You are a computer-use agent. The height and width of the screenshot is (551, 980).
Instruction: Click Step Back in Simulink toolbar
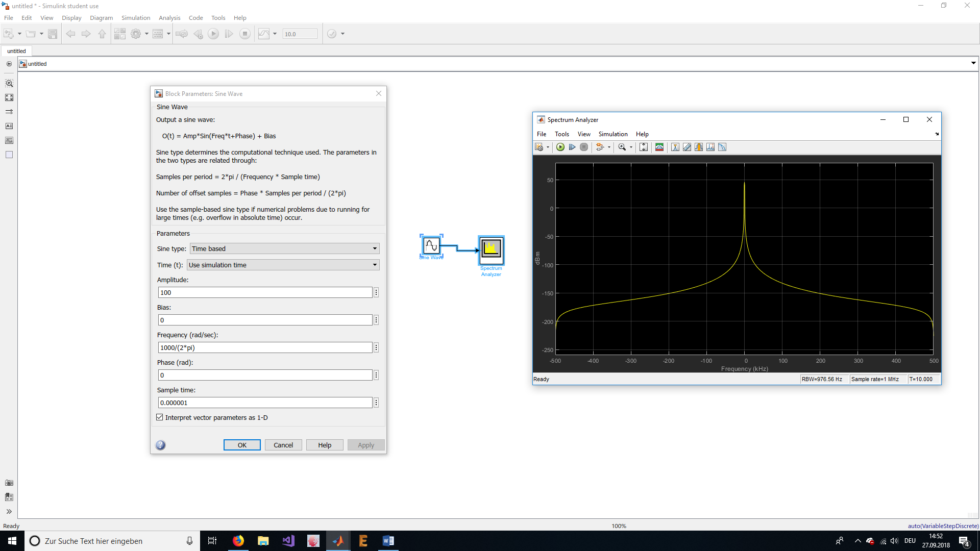[198, 34]
